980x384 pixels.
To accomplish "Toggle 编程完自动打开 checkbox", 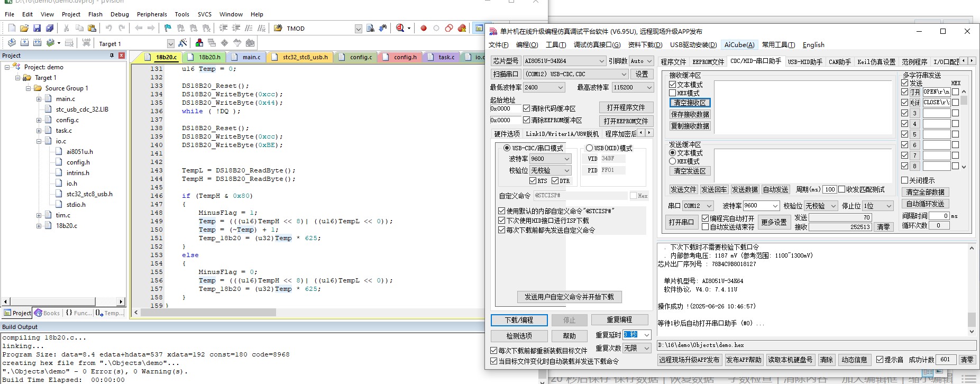I will pyautogui.click(x=706, y=218).
